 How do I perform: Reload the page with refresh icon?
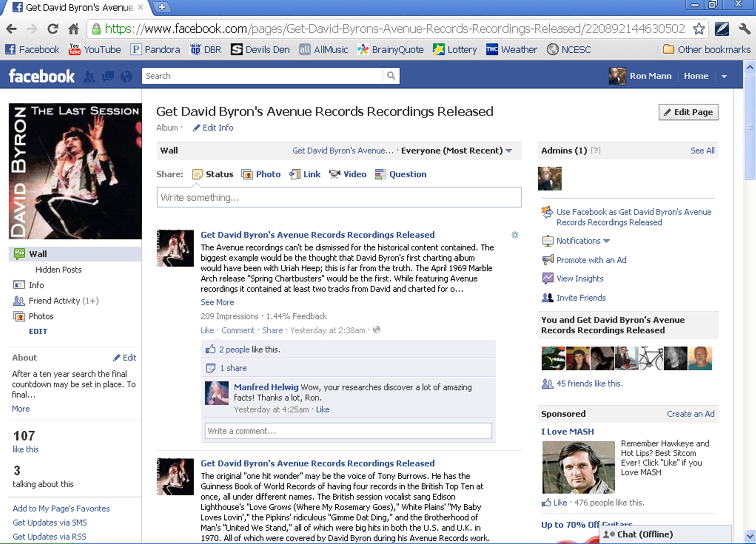(53, 29)
